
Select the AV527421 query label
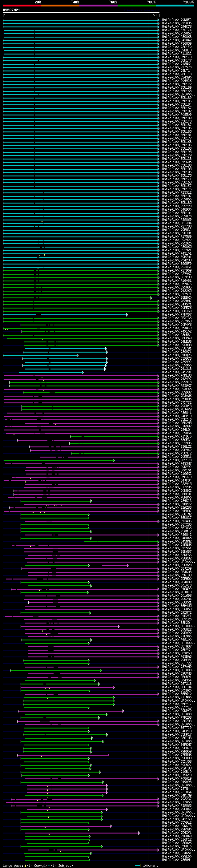(x=11, y=10)
